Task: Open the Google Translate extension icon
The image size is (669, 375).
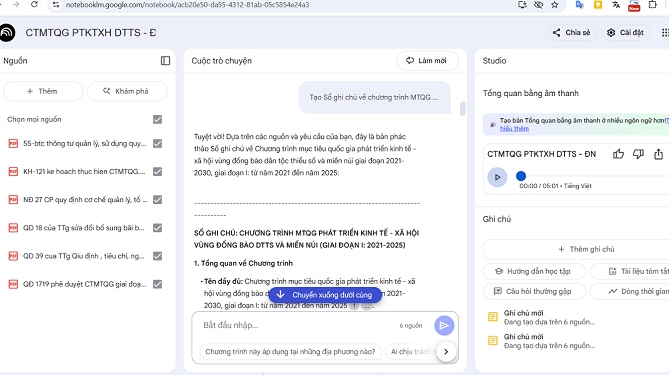Action: [579, 5]
